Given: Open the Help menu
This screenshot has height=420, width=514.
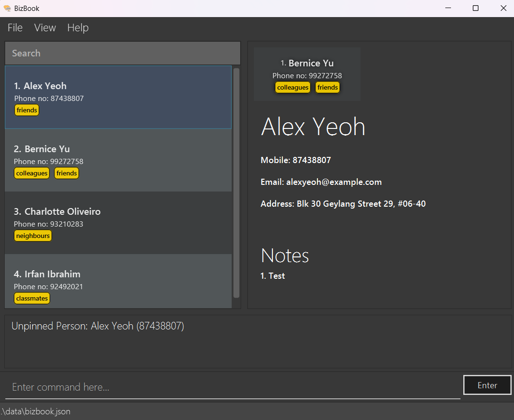Looking at the screenshot, I should tap(78, 28).
